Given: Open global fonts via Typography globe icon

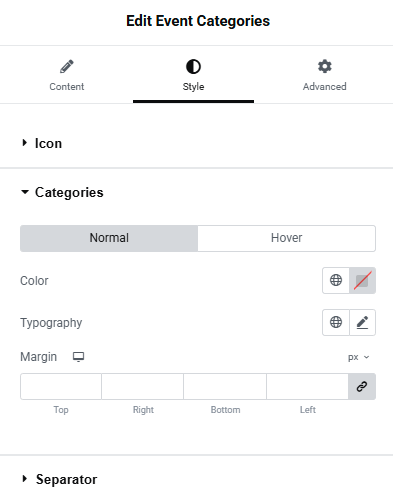Looking at the screenshot, I should (336, 322).
